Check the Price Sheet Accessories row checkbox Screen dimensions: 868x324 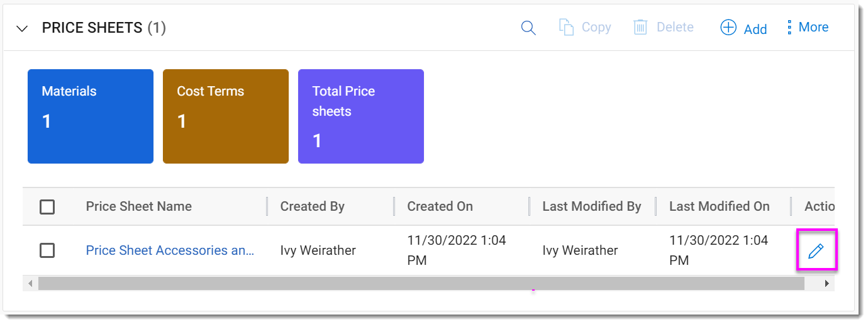coord(47,250)
